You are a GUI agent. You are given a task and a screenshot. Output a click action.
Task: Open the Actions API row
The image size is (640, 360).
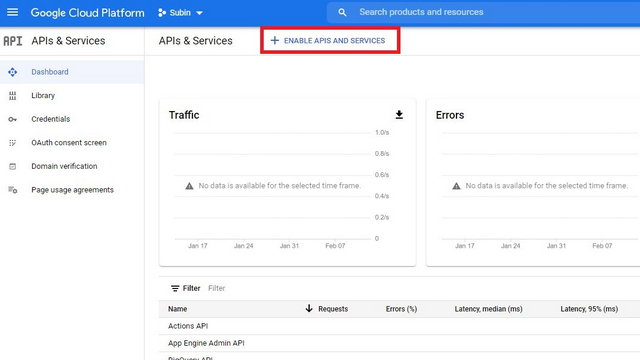(x=399, y=326)
